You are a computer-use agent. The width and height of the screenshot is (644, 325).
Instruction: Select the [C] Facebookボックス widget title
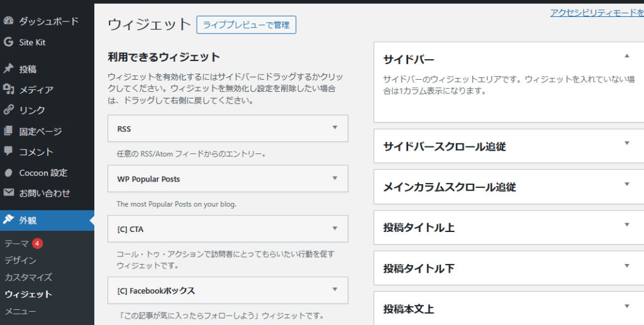[156, 290]
